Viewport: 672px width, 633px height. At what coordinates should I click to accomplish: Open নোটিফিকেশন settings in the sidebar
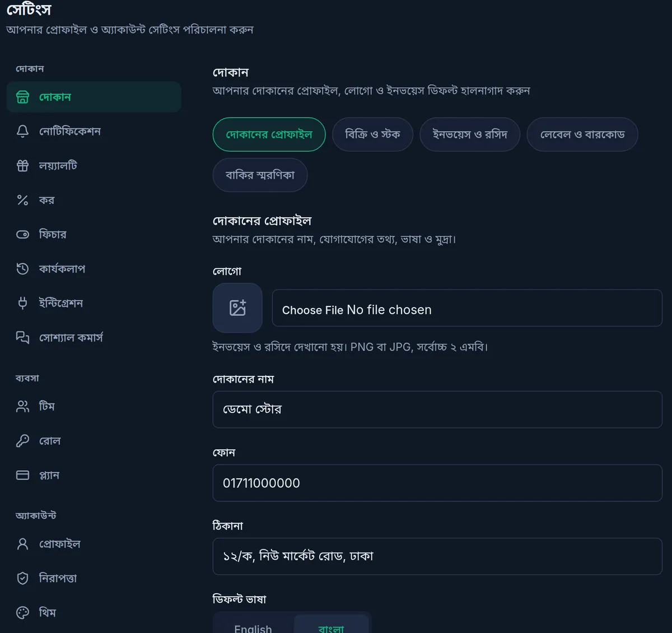click(94, 131)
